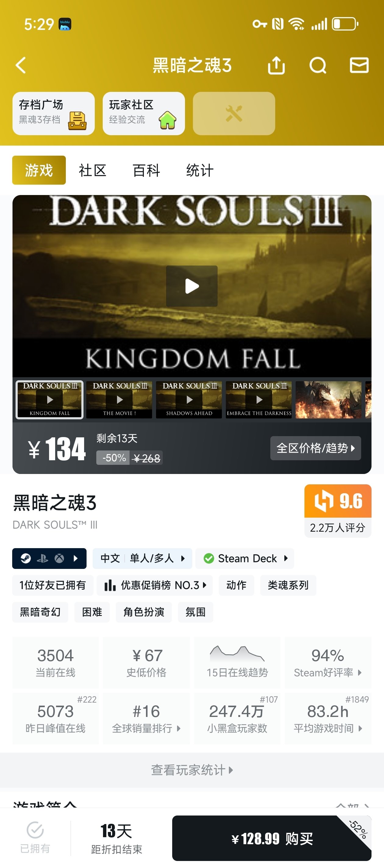Expand Steam Deck compatibility info
The height and width of the screenshot is (868, 384).
pyautogui.click(x=245, y=558)
